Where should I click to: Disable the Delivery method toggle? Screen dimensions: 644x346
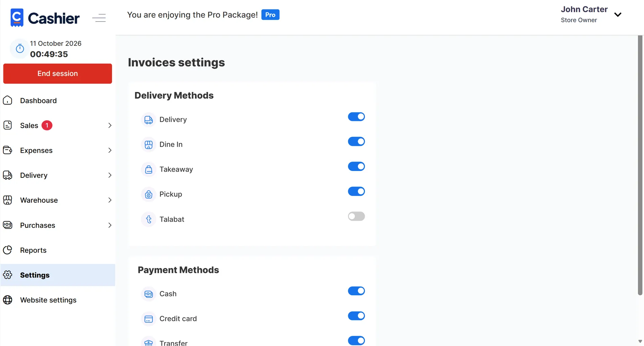point(356,117)
